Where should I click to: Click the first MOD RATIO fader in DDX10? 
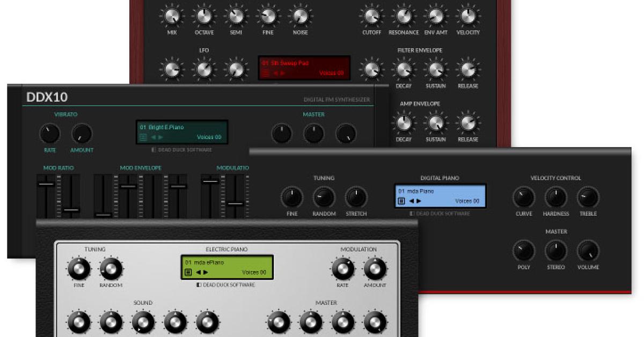point(46,184)
